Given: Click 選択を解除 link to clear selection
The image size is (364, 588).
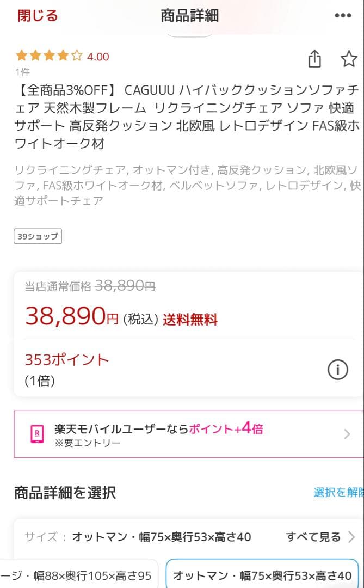Looking at the screenshot, I should tap(338, 493).
